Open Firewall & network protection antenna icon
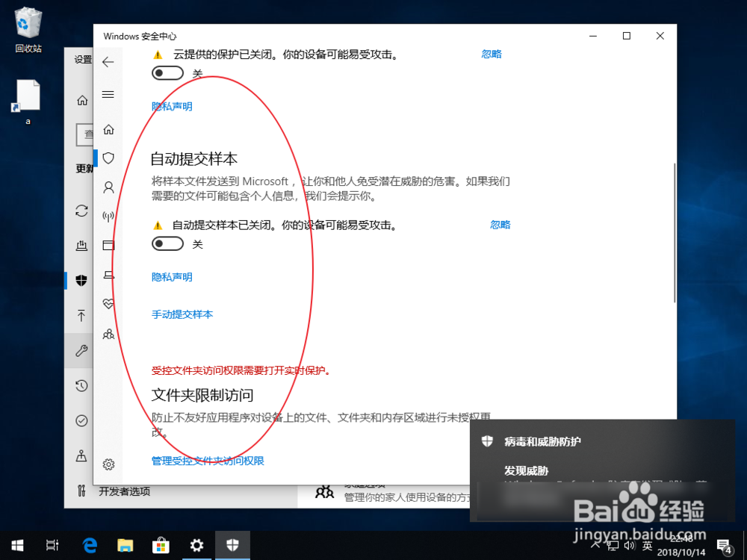This screenshot has width=747, height=560. [x=108, y=217]
